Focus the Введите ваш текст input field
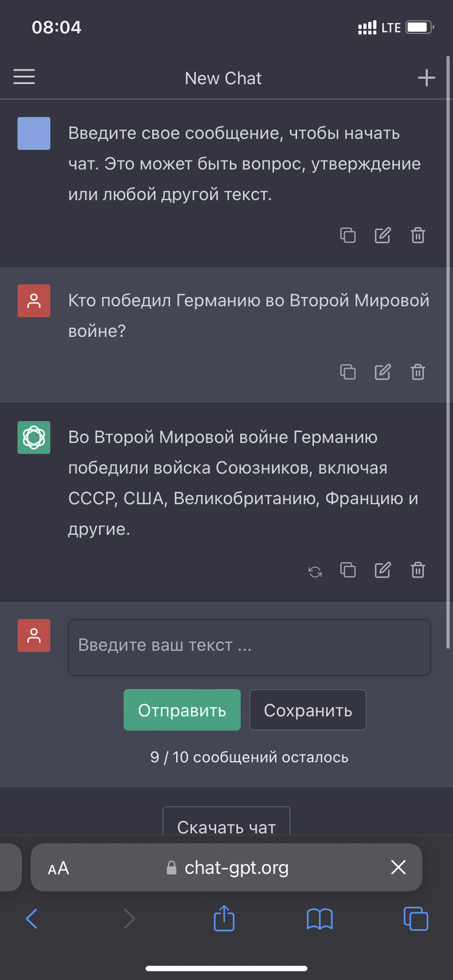Screen dimensions: 453x980 click(249, 647)
